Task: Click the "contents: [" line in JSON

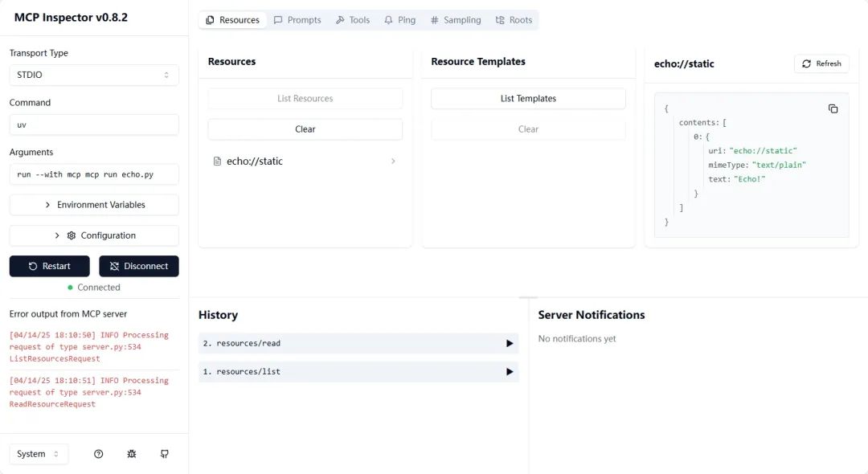Action: tap(702, 122)
